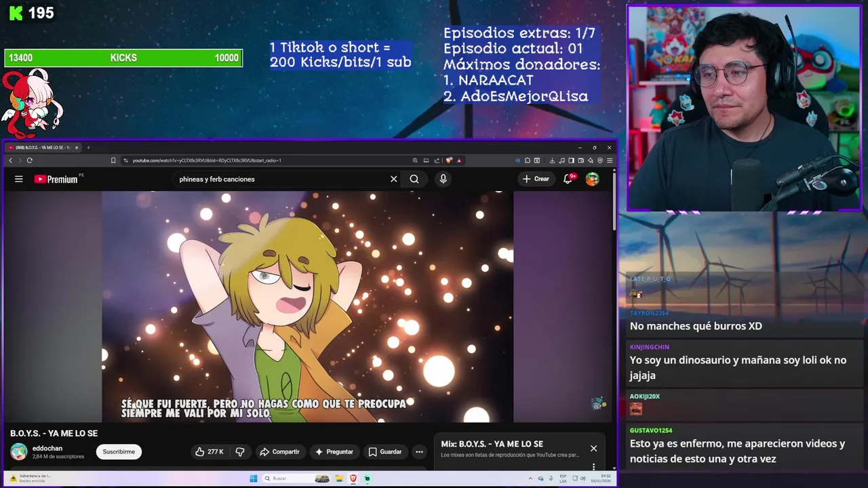The image size is (868, 488).
Task: Click the chat username GUSTAVO1254
Action: click(x=650, y=430)
